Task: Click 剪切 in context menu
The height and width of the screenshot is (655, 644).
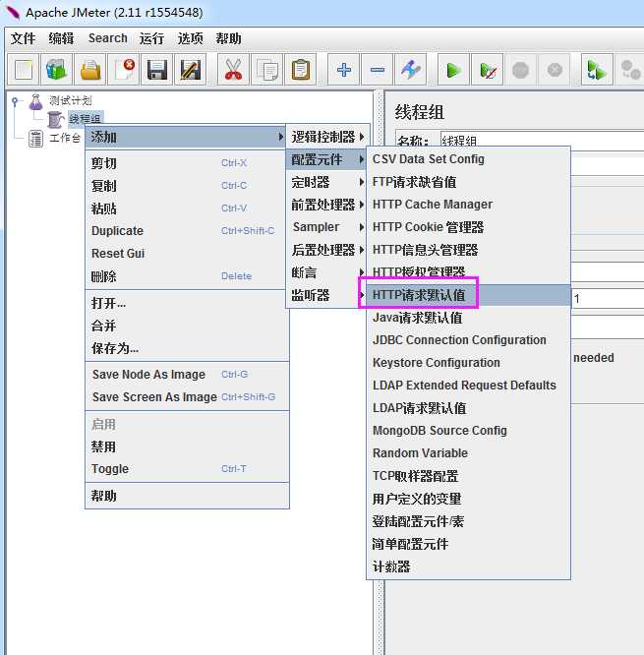Action: pos(187,163)
